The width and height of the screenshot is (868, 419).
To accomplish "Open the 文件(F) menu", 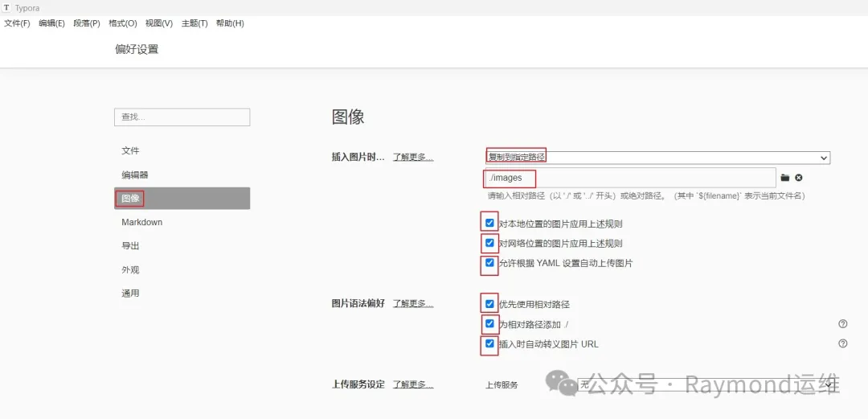I will tap(17, 23).
